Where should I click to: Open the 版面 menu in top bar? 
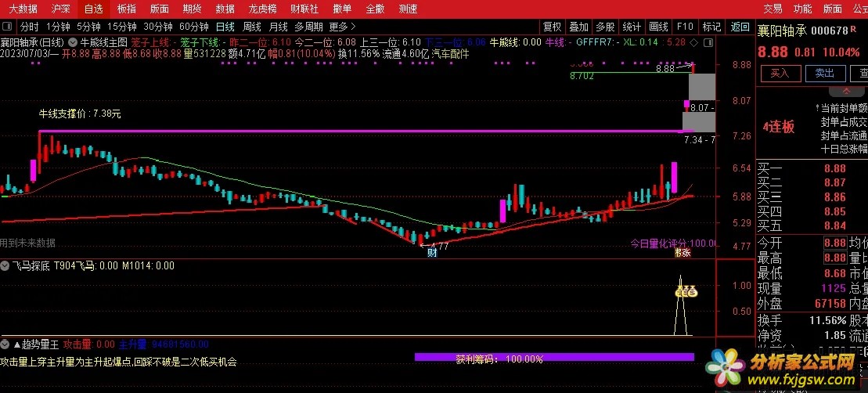click(160, 9)
